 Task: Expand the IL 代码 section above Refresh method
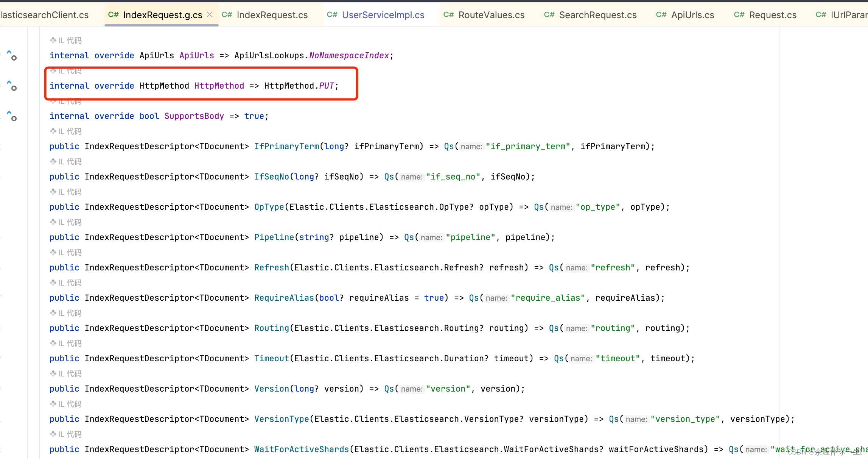65,252
